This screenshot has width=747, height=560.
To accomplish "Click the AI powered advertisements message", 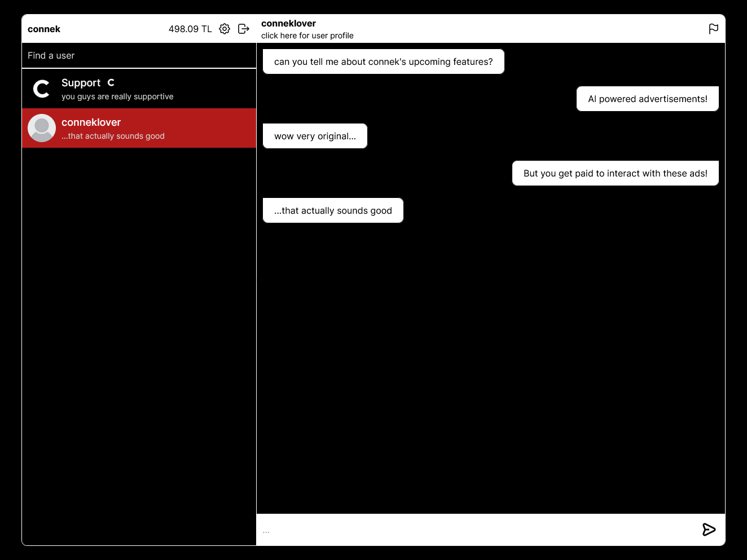I will 647,99.
